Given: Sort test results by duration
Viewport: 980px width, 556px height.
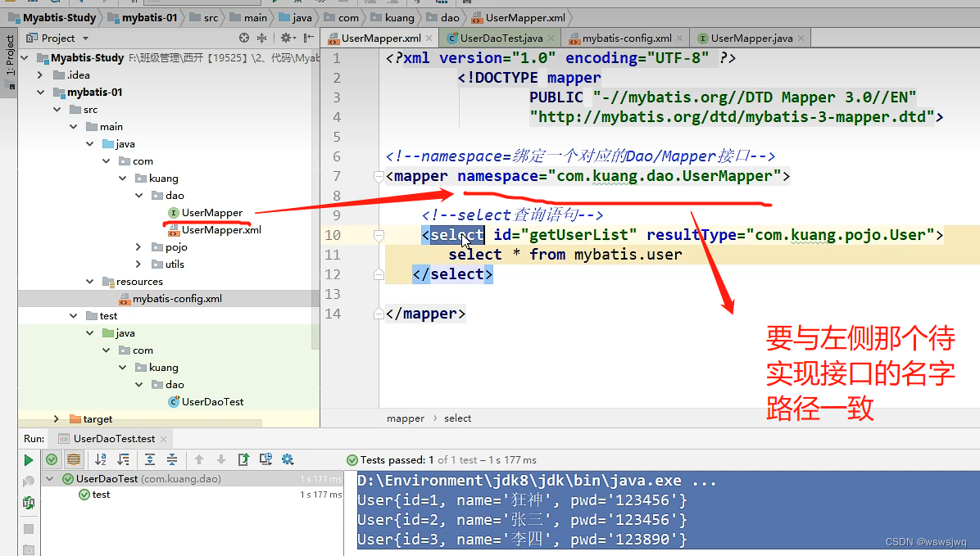Looking at the screenshot, I should coord(123,460).
